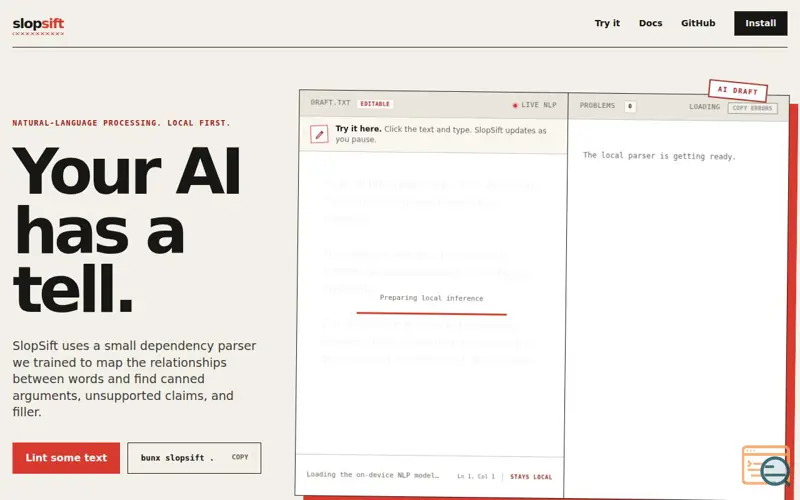Open the GitHub nav link

tap(698, 23)
